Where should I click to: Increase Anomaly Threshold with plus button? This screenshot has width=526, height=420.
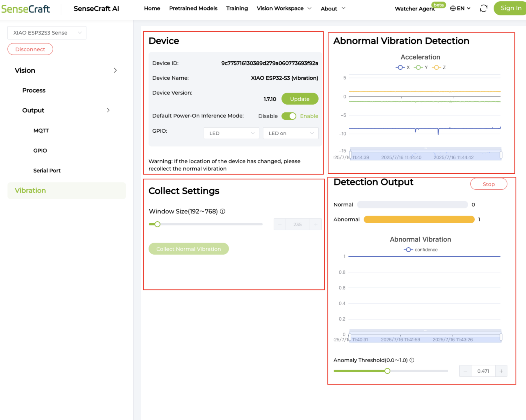pos(501,371)
